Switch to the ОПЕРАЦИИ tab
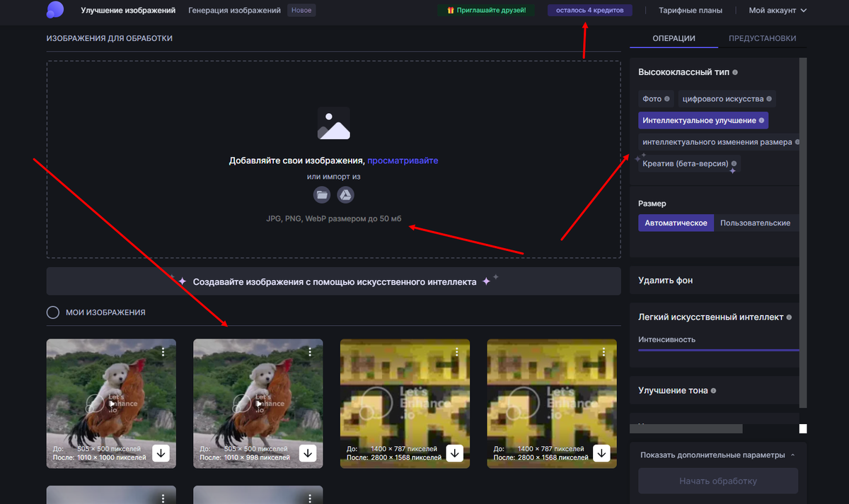Screen dimensions: 849x504 tap(674, 38)
